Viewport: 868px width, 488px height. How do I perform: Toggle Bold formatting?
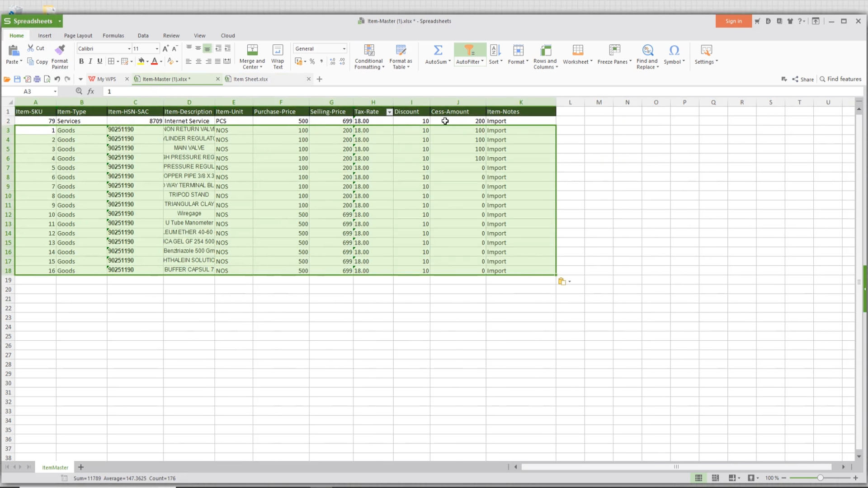[81, 61]
